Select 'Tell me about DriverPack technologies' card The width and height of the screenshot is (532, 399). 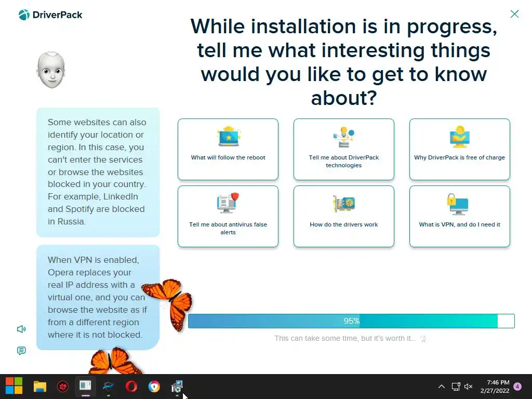pos(344,149)
